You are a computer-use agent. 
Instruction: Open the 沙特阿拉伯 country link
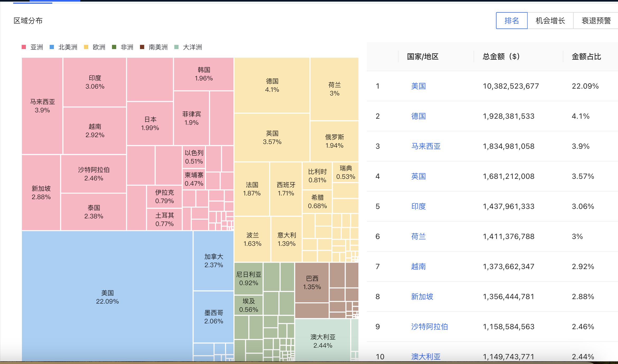coord(429,327)
